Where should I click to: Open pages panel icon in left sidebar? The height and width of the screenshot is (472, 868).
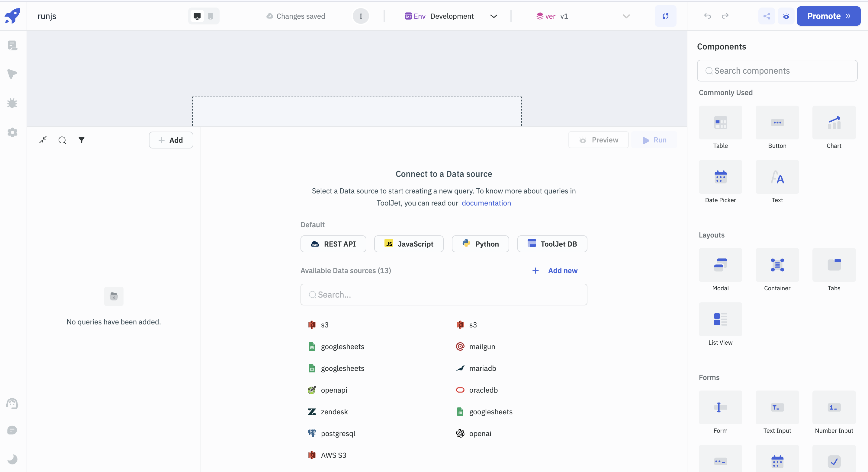coord(12,45)
